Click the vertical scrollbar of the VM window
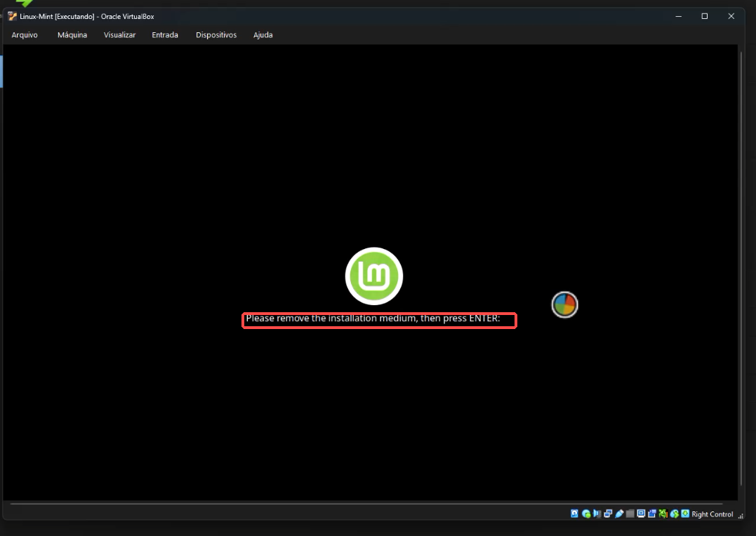The width and height of the screenshot is (756, 536). (x=741, y=269)
